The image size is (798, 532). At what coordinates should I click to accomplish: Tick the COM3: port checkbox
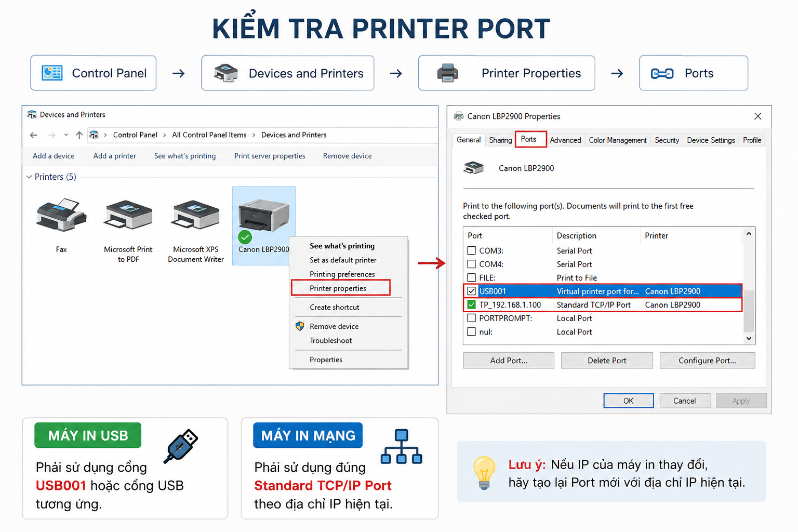click(x=472, y=250)
